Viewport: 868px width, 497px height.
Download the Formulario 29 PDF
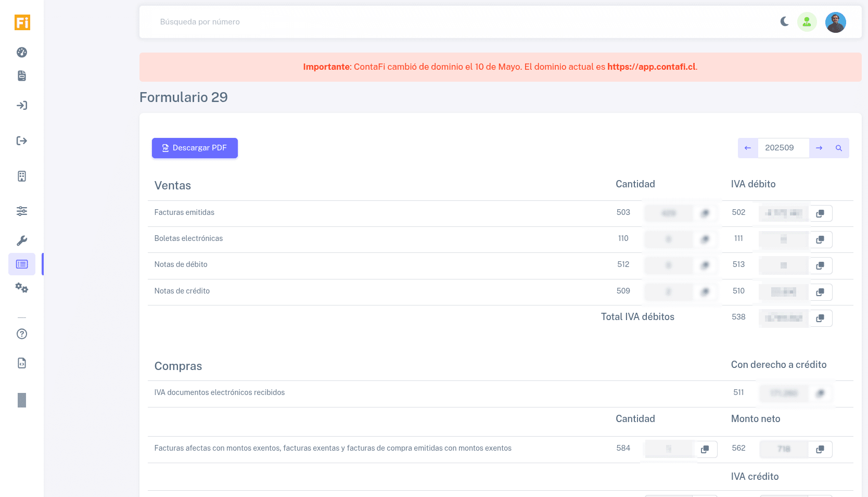195,148
